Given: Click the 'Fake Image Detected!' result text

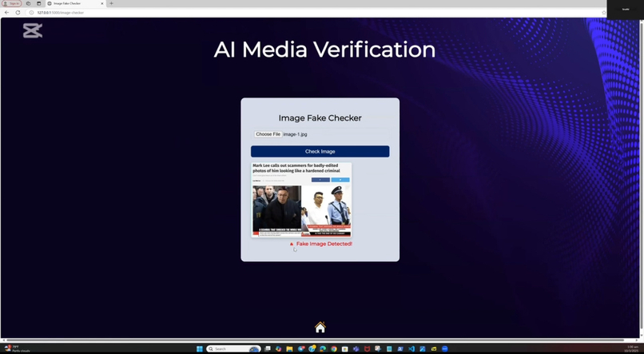Looking at the screenshot, I should (x=324, y=244).
